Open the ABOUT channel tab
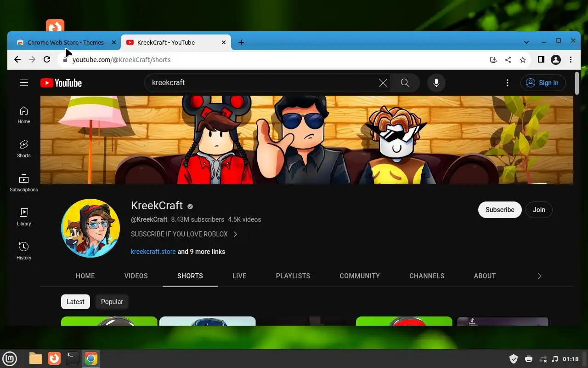 [485, 276]
